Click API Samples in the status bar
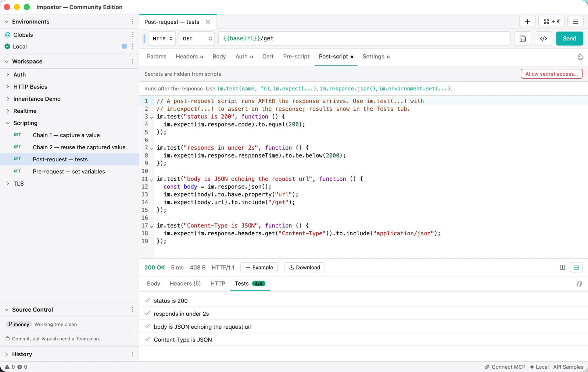This screenshot has height=372, width=588. pyautogui.click(x=568, y=367)
